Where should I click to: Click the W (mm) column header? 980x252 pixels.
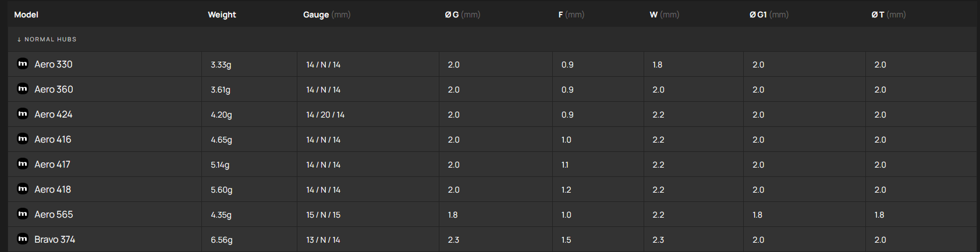point(664,15)
